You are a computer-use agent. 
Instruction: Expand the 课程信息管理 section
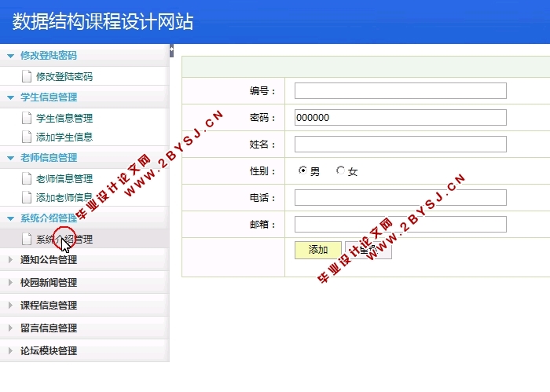(x=85, y=306)
